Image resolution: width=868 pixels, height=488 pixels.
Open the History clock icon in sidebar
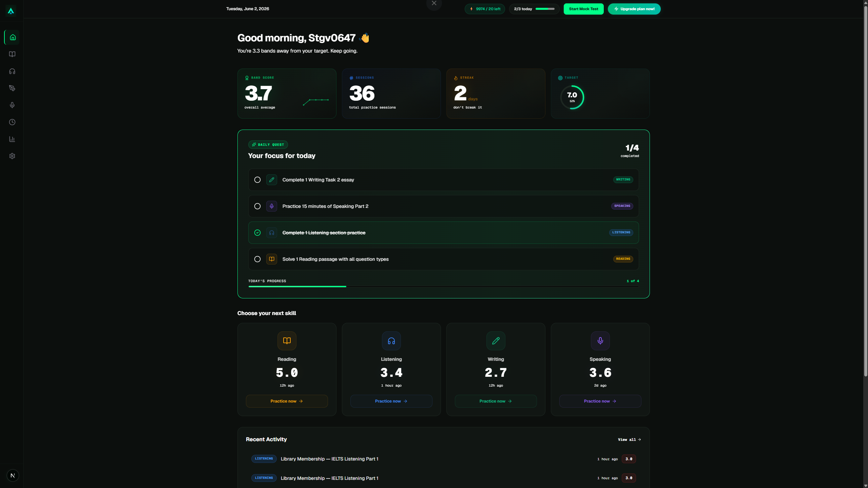click(12, 122)
